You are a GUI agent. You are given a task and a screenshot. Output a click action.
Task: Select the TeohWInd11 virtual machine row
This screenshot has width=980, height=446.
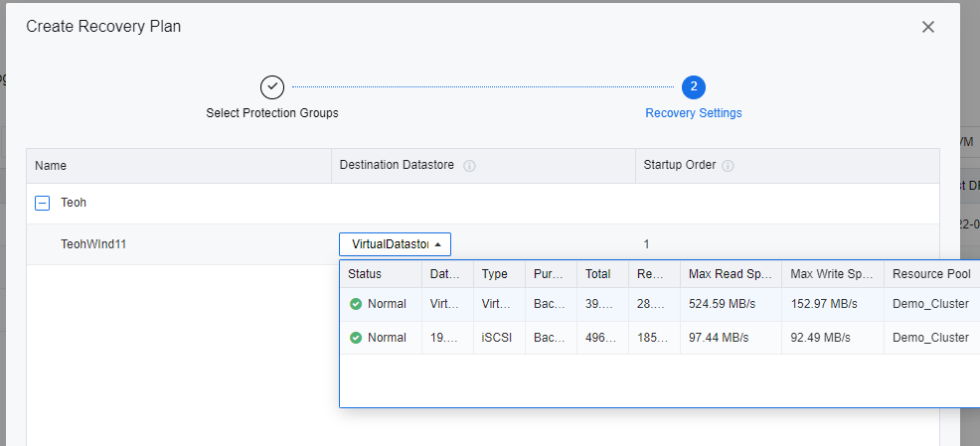coord(93,244)
